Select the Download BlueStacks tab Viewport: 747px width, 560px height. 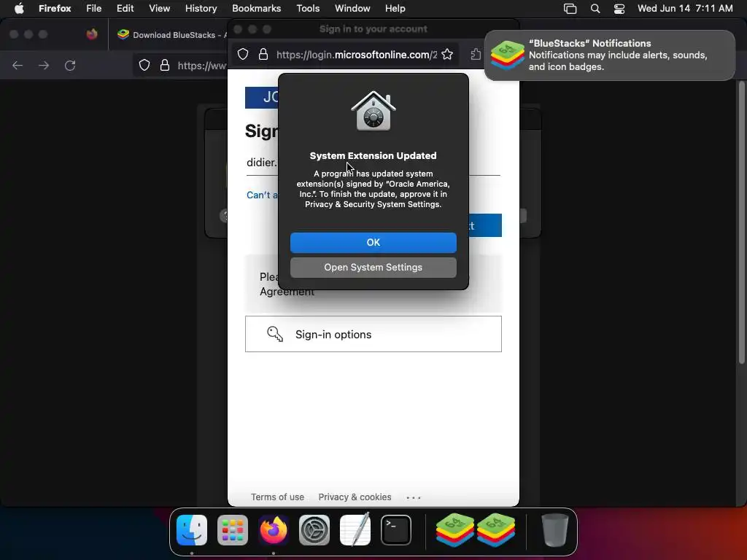pos(171,35)
